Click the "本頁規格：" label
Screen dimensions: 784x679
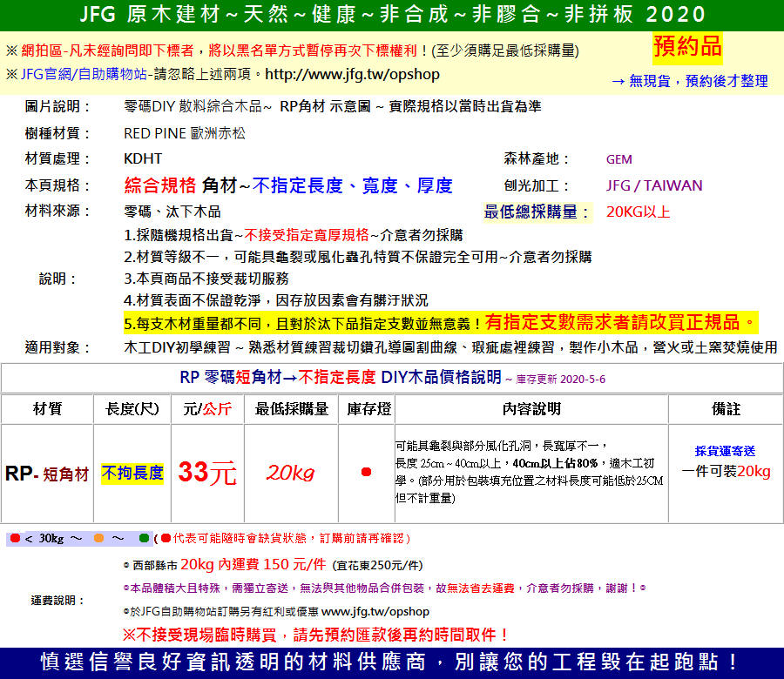tap(57, 185)
